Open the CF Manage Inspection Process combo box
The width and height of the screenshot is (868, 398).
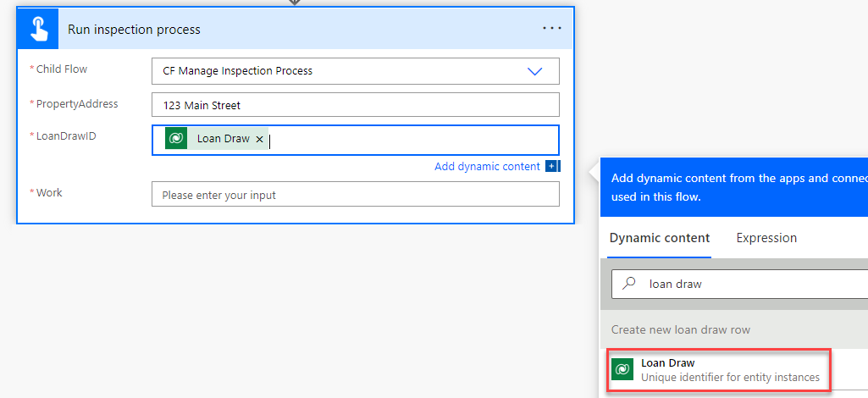[339, 71]
